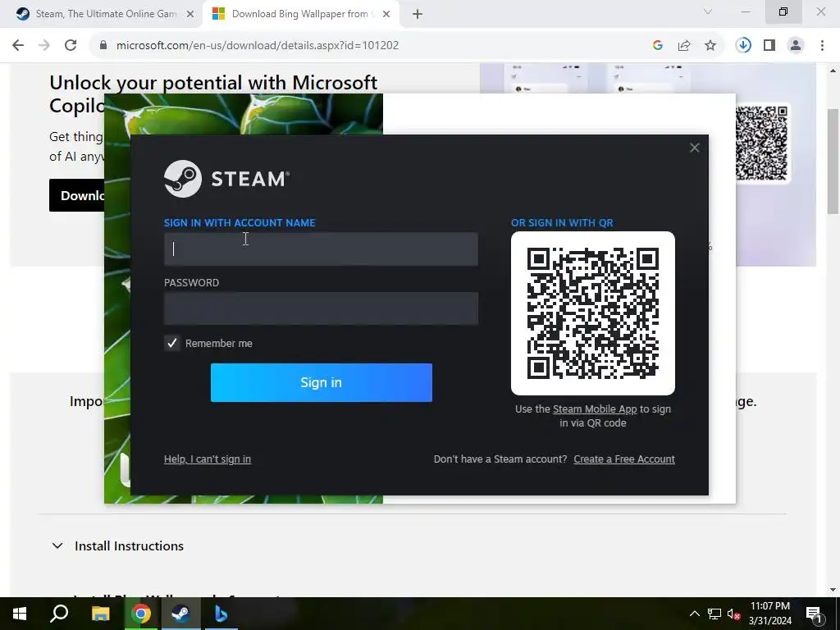Open Chrome downloads icon

point(743,46)
